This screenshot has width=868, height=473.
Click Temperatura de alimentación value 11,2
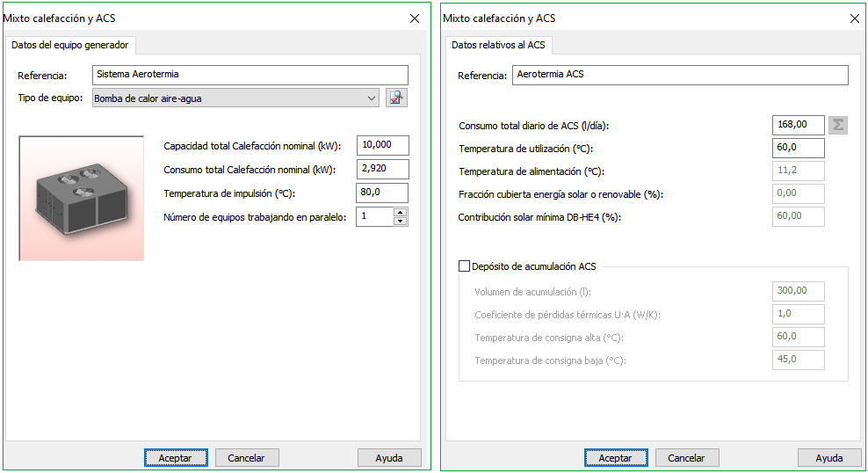point(799,171)
